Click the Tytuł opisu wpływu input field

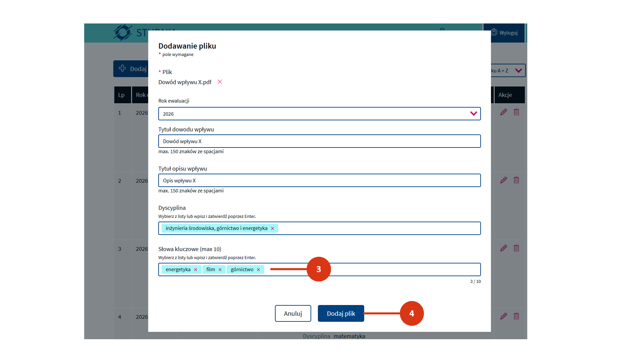(x=319, y=180)
